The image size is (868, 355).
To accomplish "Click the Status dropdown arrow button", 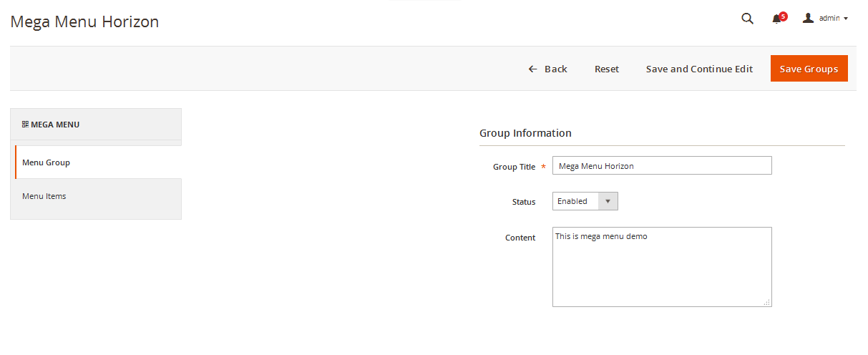I will (x=608, y=201).
